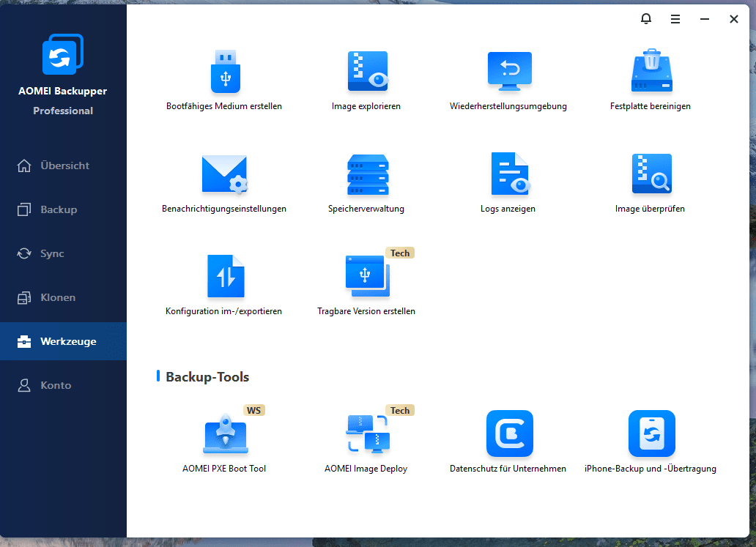Click the Image explorieren label
The image size is (756, 547).
tap(366, 106)
